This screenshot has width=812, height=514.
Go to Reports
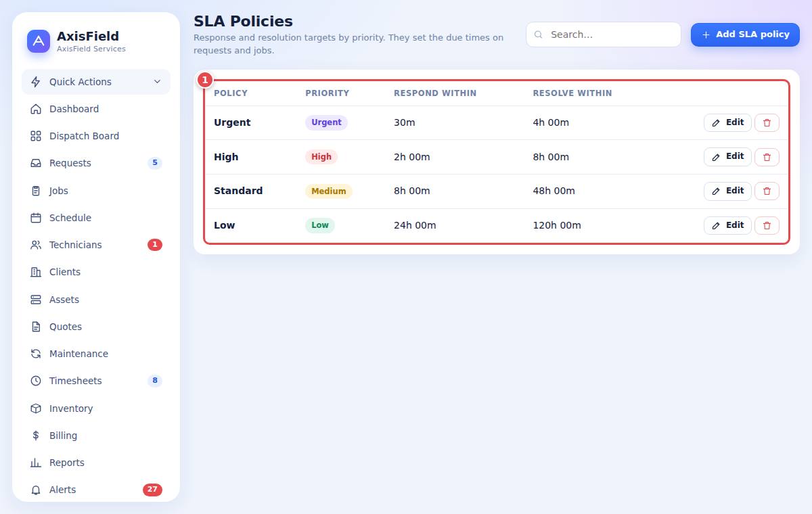coord(96,463)
